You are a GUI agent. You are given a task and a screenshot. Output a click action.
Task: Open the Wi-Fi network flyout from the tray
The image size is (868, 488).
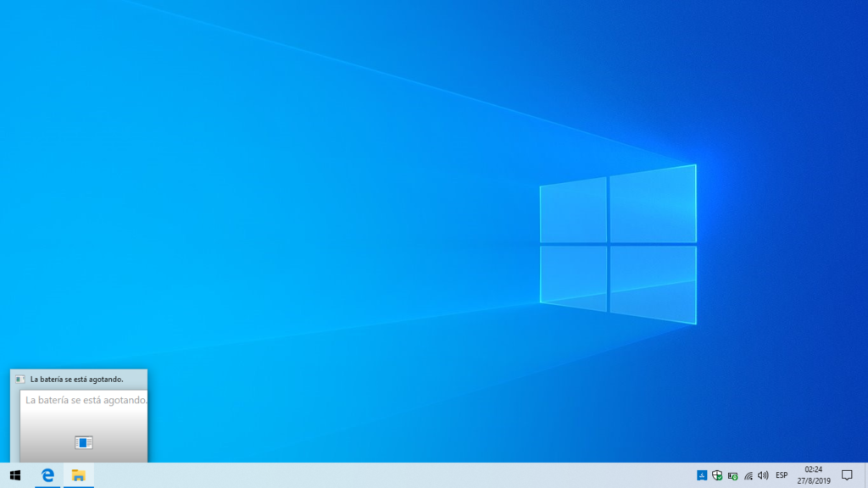749,475
